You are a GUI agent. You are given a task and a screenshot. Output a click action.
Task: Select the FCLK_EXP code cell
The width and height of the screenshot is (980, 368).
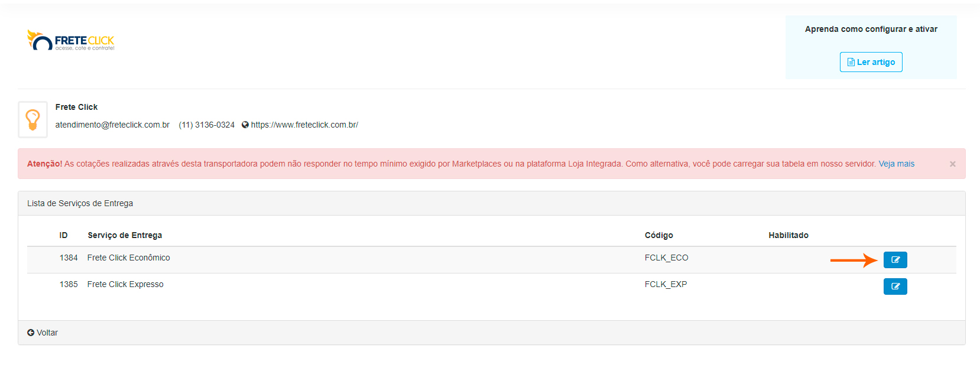pos(666,284)
